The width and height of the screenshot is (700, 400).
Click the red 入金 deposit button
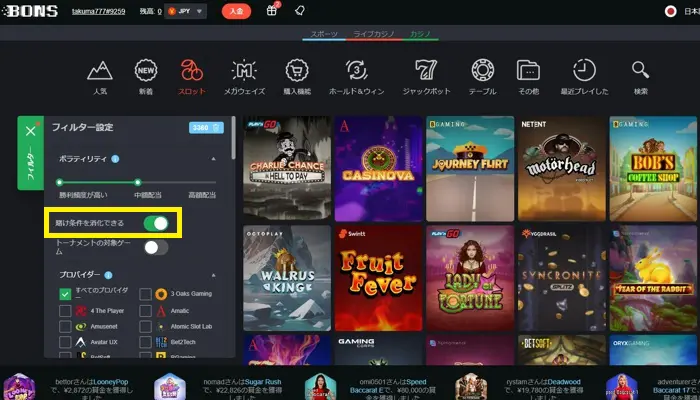(236, 12)
